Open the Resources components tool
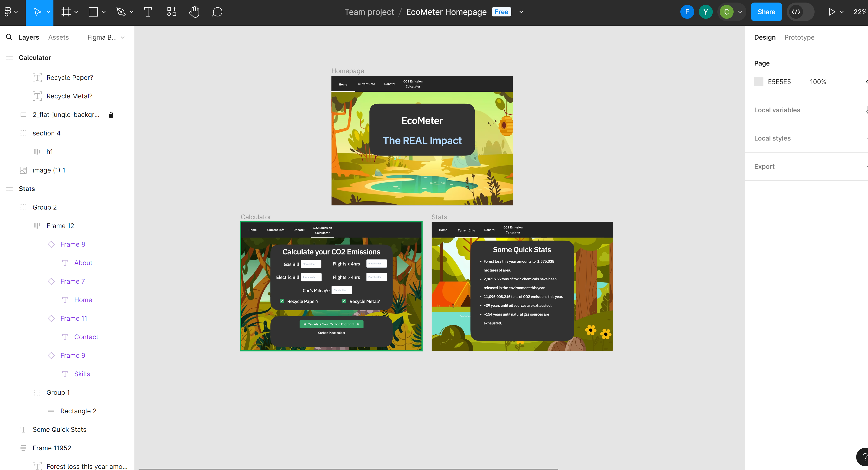Image resolution: width=868 pixels, height=470 pixels. click(171, 12)
